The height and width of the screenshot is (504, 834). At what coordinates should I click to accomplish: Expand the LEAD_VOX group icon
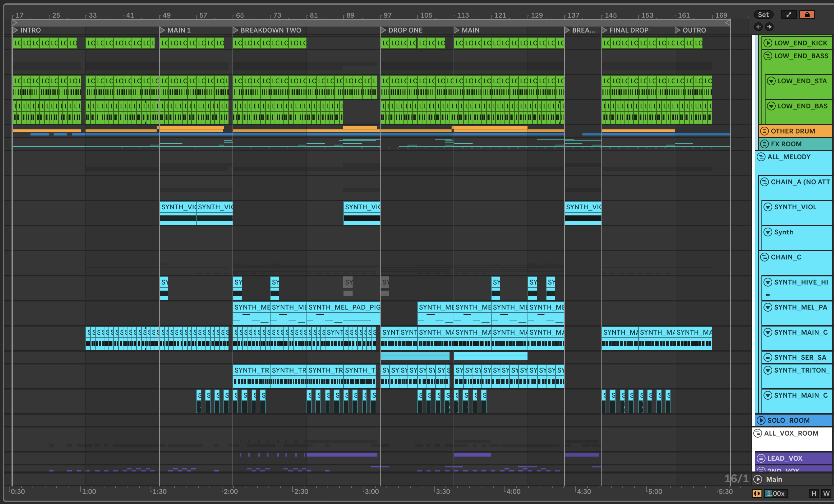[761, 458]
